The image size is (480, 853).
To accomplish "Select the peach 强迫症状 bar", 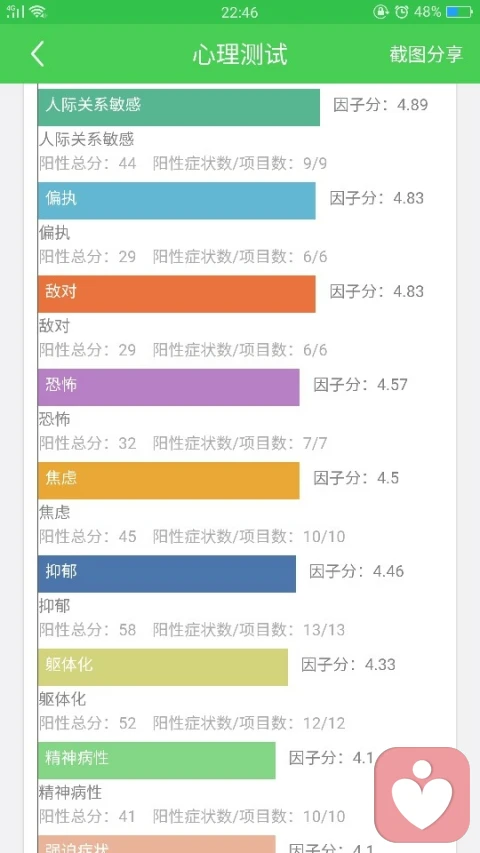I will (156, 844).
